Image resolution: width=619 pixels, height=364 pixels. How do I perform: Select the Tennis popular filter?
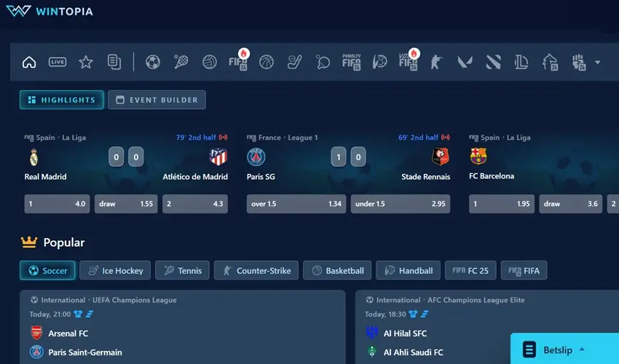182,270
